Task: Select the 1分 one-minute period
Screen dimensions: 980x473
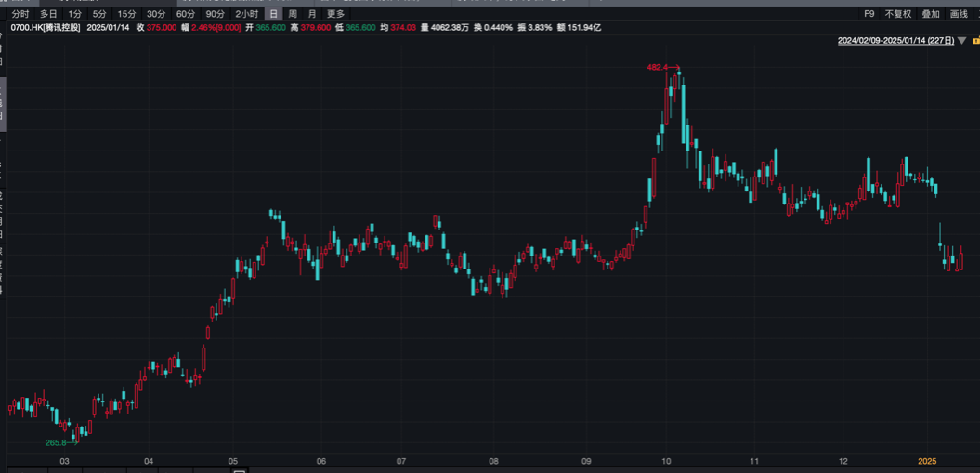Action: coord(74,14)
